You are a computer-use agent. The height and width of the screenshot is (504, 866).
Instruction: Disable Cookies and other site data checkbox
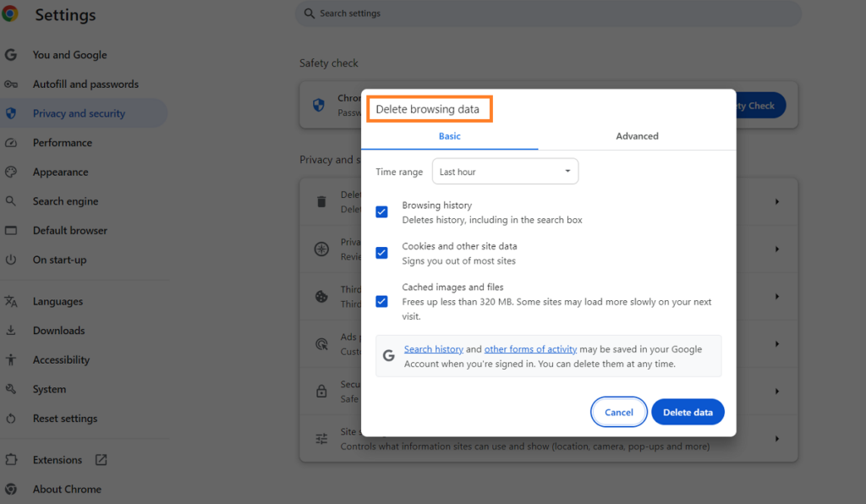click(x=381, y=252)
